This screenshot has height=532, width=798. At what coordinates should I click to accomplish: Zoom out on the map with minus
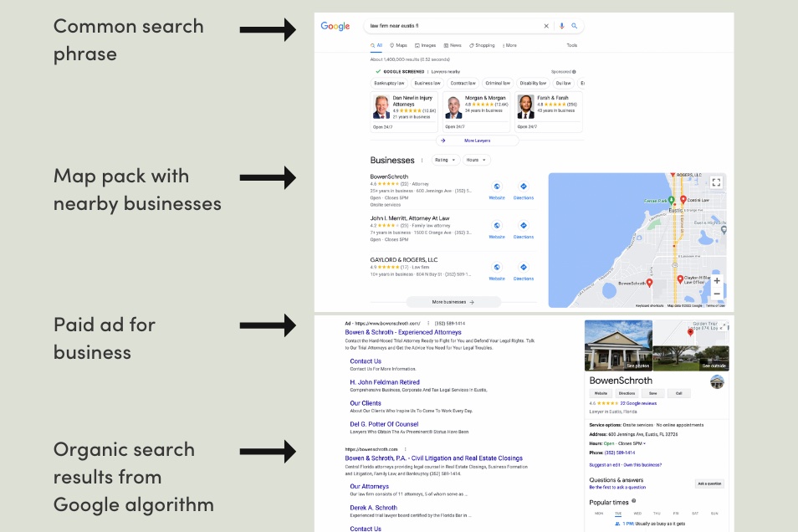pyautogui.click(x=717, y=294)
